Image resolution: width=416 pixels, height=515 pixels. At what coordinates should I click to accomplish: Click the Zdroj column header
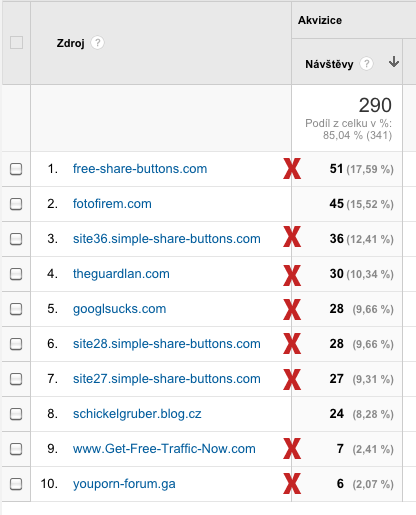[x=71, y=43]
